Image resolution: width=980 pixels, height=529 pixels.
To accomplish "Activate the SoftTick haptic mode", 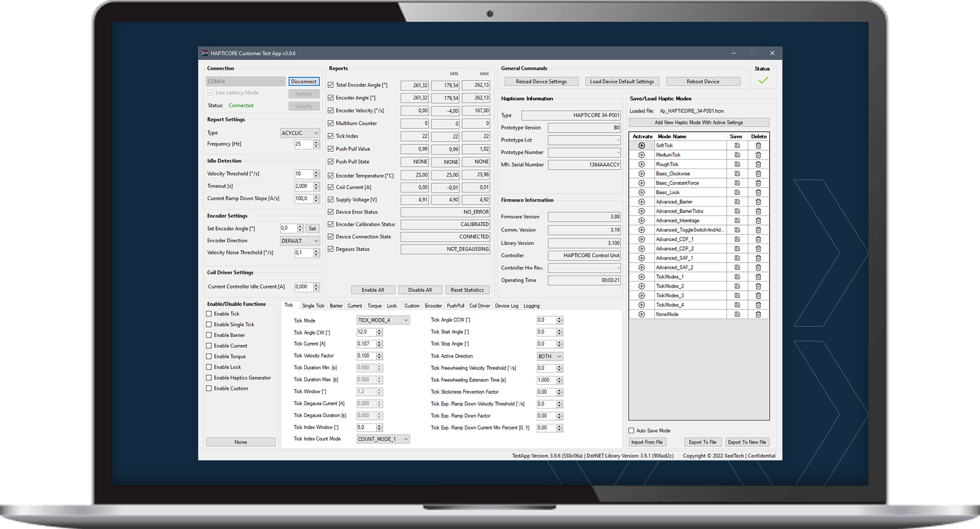I will [642, 146].
